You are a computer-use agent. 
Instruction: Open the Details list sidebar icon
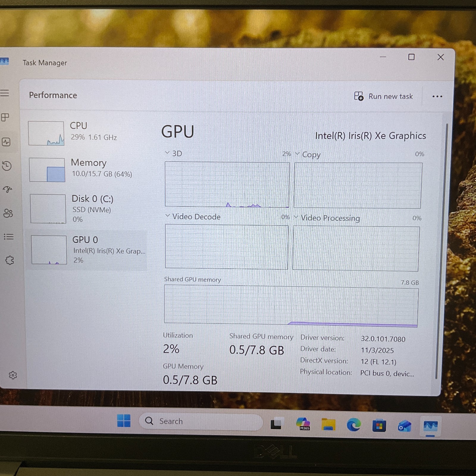[x=9, y=237]
